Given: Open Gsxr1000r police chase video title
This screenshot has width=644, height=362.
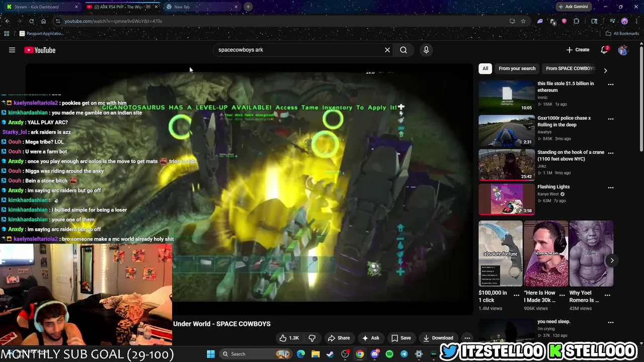Looking at the screenshot, I should 564,121.
